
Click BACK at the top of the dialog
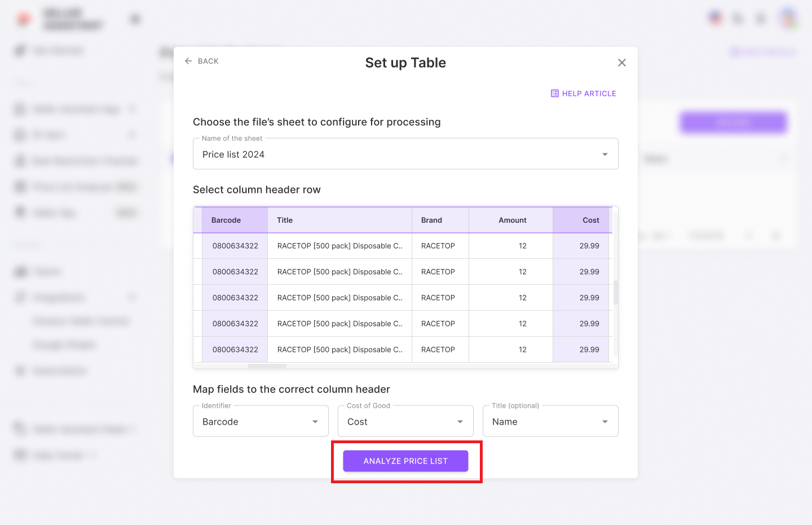[x=208, y=61]
